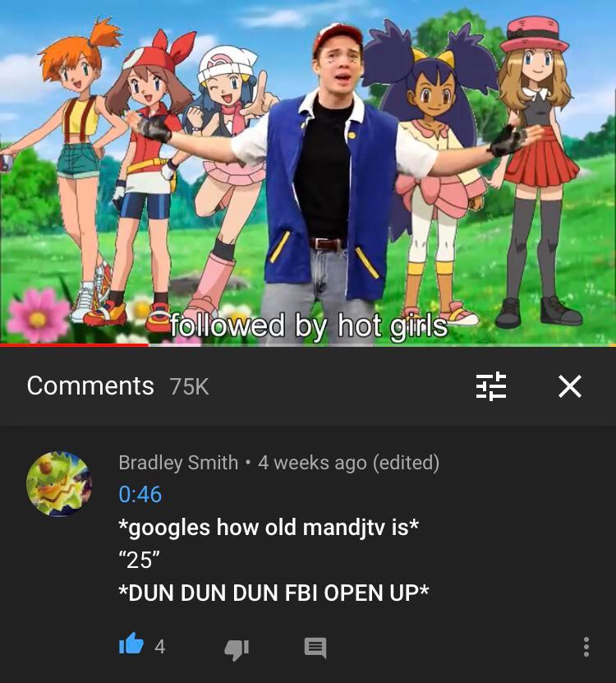The width and height of the screenshot is (616, 683).
Task: Dislike Bradley Smith's comment
Action: [237, 649]
